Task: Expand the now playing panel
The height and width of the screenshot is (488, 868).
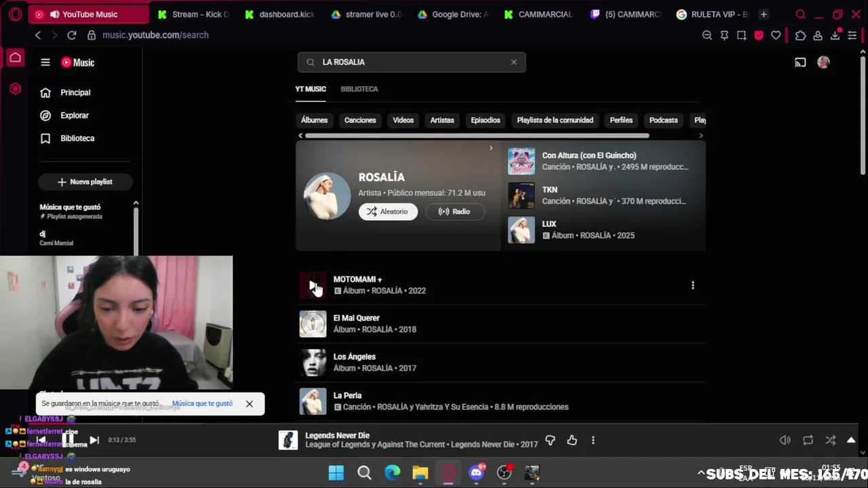Action: tap(851, 440)
